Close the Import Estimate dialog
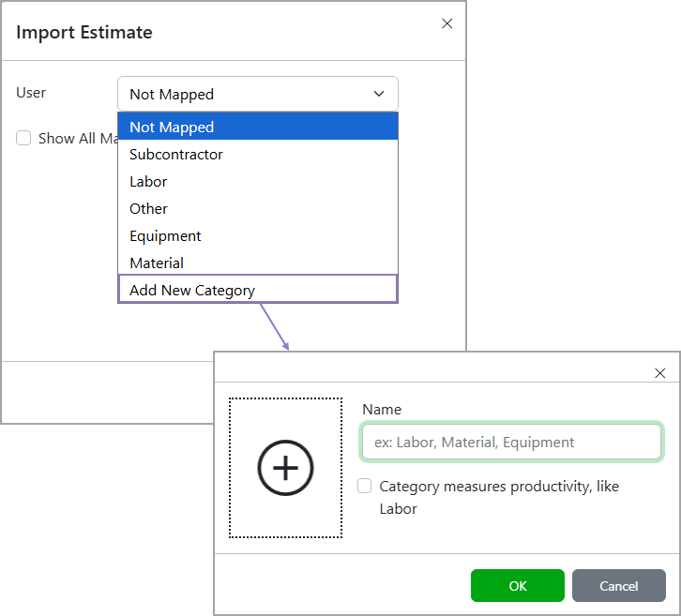 coord(446,23)
